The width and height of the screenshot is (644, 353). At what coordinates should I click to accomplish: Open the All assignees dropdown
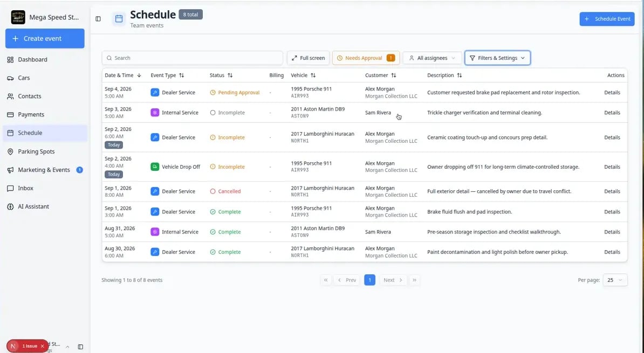[432, 58]
